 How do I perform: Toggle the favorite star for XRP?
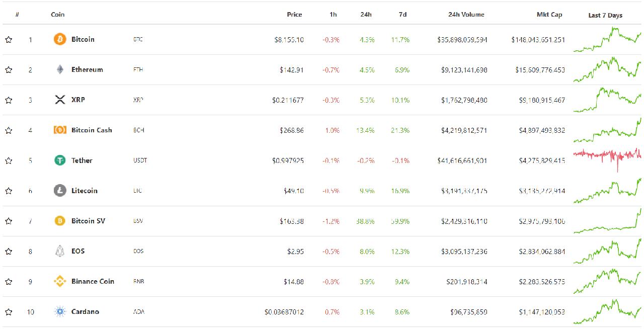point(9,100)
